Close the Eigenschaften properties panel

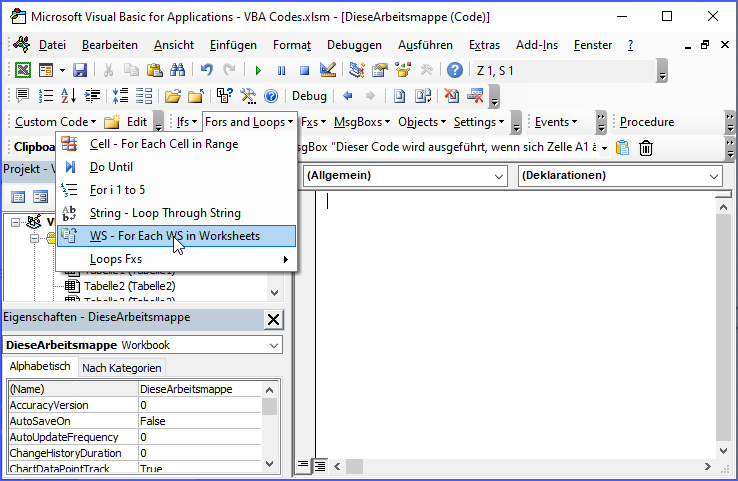coord(273,320)
